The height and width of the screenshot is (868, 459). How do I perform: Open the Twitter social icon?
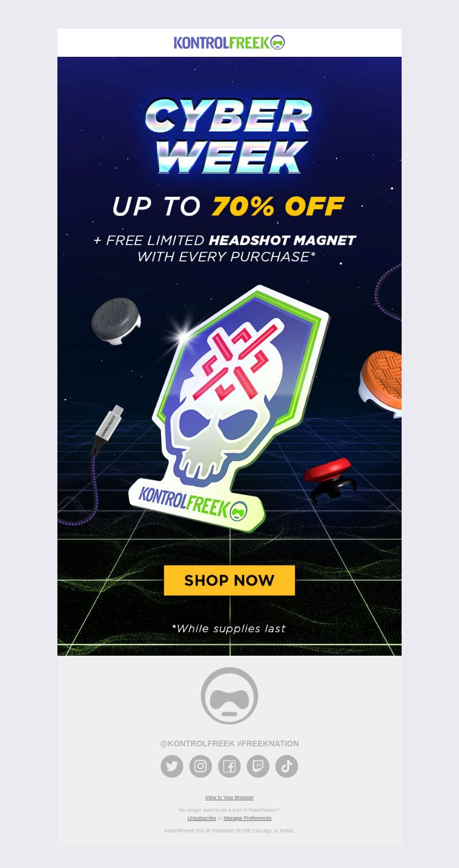pyautogui.click(x=172, y=766)
